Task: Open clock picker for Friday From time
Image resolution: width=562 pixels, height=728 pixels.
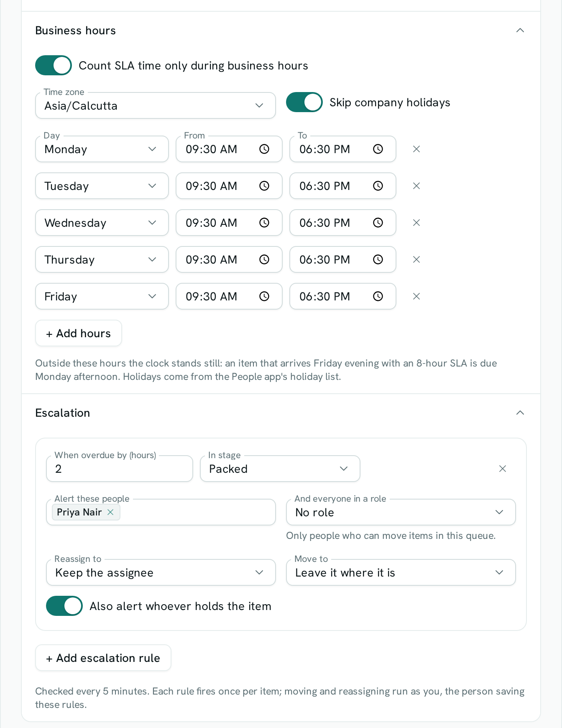Action: [264, 296]
